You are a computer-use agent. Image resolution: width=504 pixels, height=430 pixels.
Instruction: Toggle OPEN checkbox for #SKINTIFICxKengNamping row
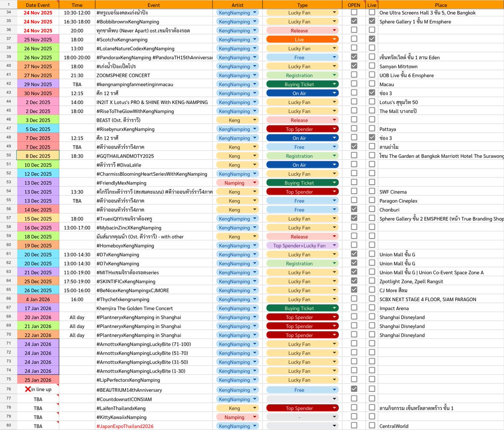click(354, 281)
